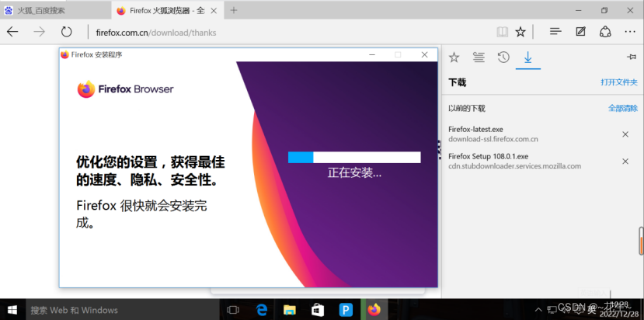Click 全部清除 to clear downloads
The width and height of the screenshot is (644, 320).
[x=623, y=109]
